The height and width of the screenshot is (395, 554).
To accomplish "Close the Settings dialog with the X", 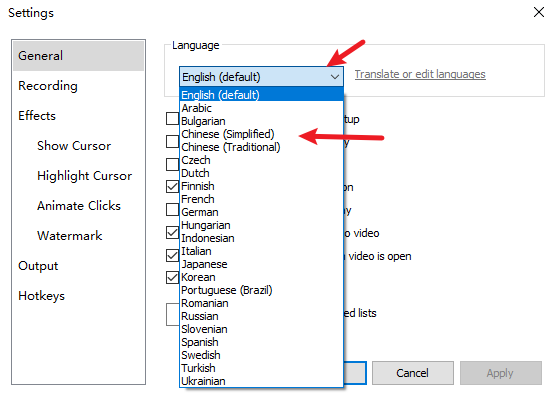I will [x=538, y=12].
